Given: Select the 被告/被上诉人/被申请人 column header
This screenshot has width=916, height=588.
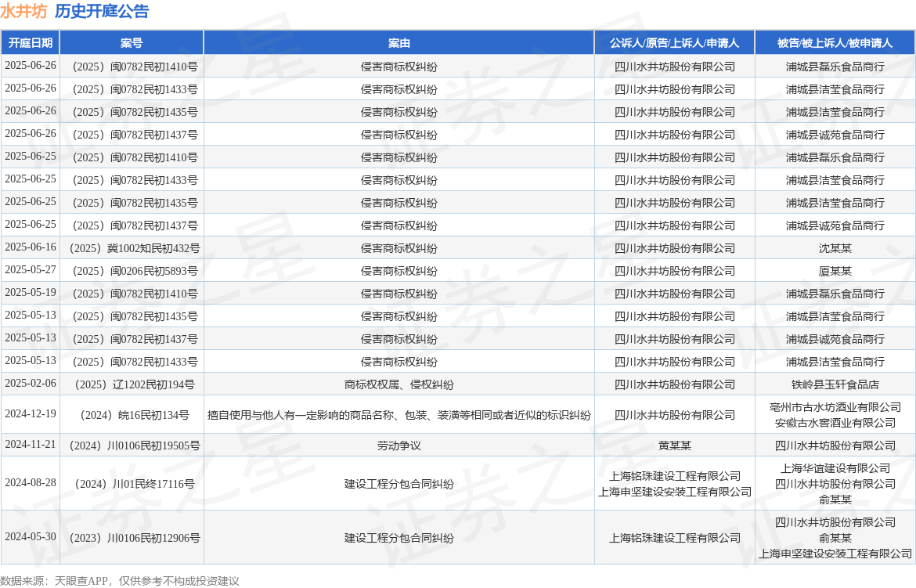Looking at the screenshot, I should pyautogui.click(x=835, y=42).
